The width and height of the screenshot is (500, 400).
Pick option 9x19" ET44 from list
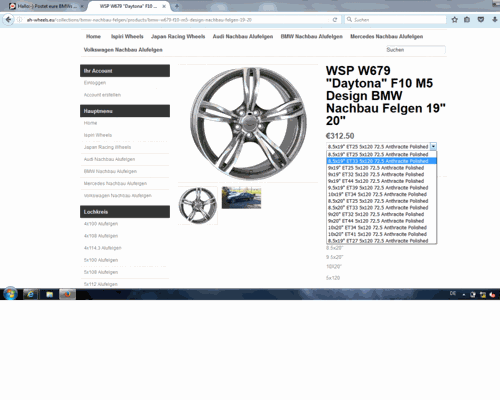tap(381, 181)
